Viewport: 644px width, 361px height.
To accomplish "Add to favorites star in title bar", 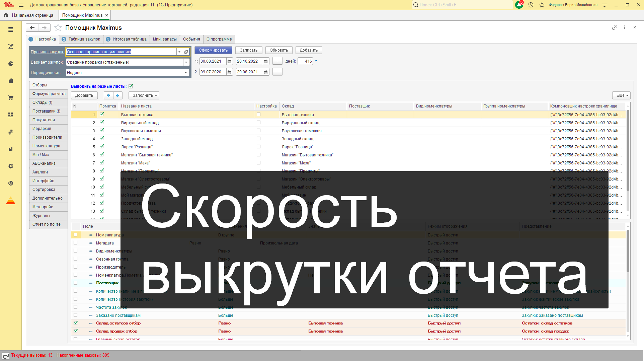I will click(x=542, y=5).
